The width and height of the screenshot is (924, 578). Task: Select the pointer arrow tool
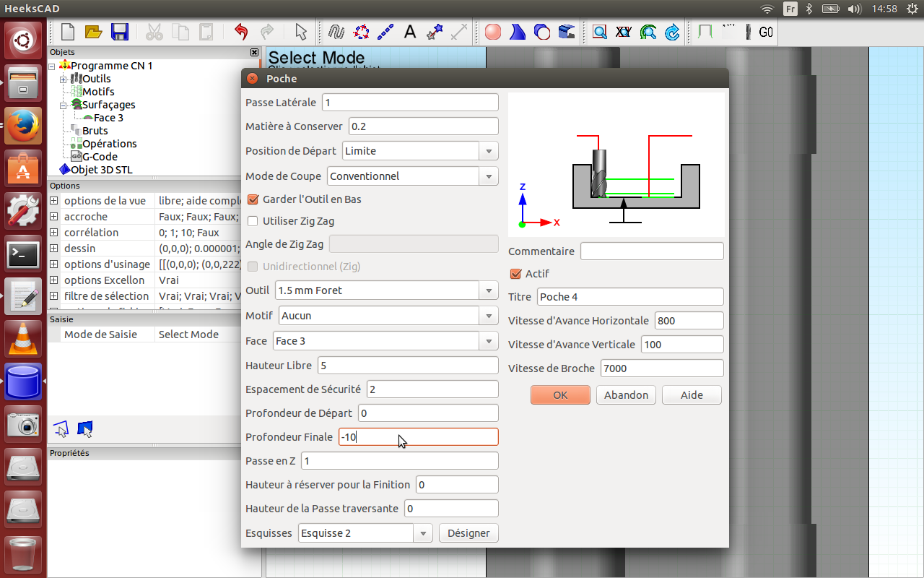(x=301, y=32)
